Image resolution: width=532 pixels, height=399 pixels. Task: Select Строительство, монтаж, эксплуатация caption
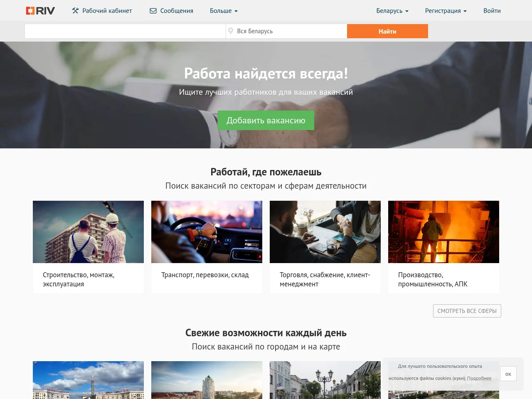point(79,279)
